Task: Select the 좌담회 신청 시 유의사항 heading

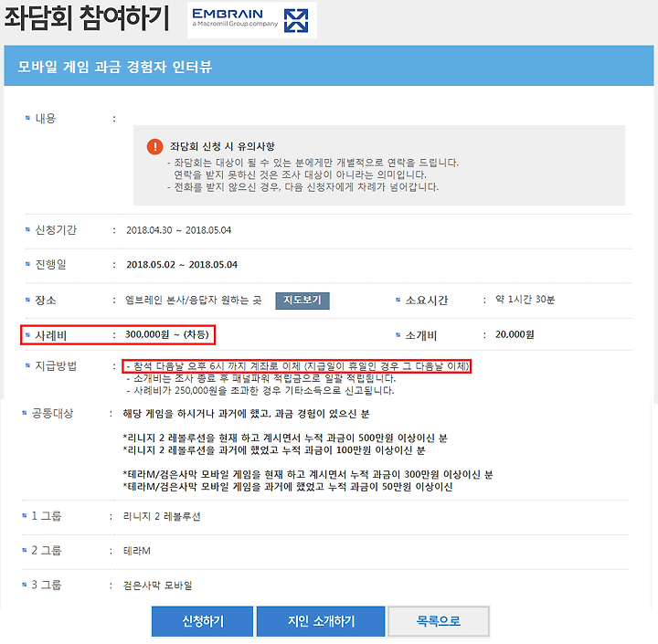Action: [222, 146]
